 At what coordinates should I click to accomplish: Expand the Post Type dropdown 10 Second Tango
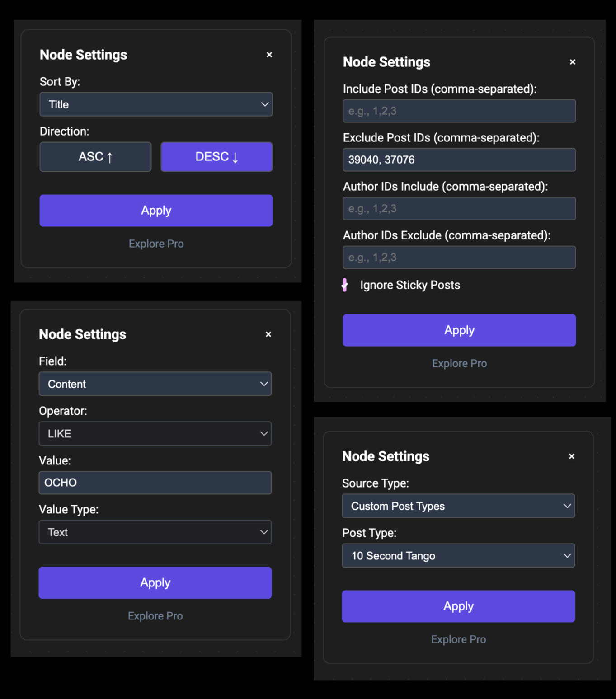[458, 556]
